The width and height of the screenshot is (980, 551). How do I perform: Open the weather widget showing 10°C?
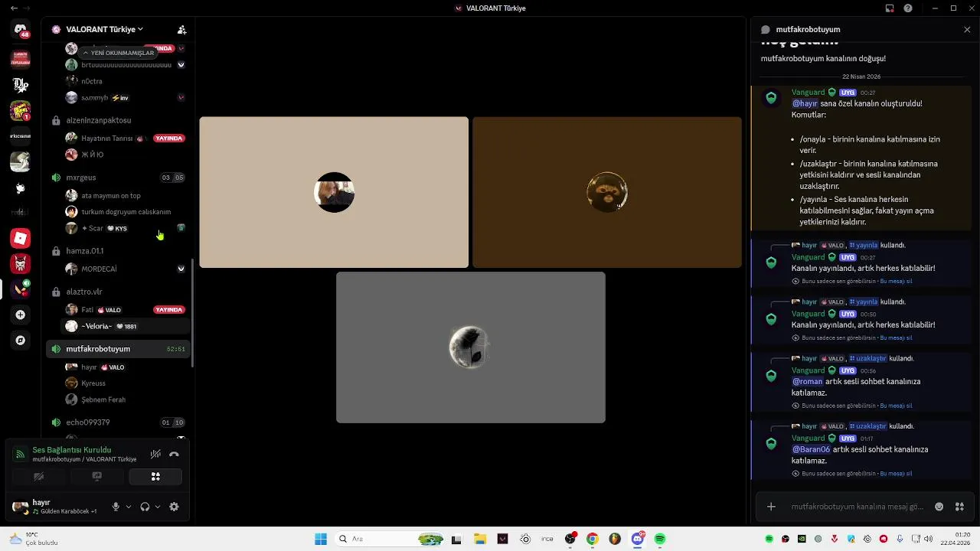pos(34,539)
